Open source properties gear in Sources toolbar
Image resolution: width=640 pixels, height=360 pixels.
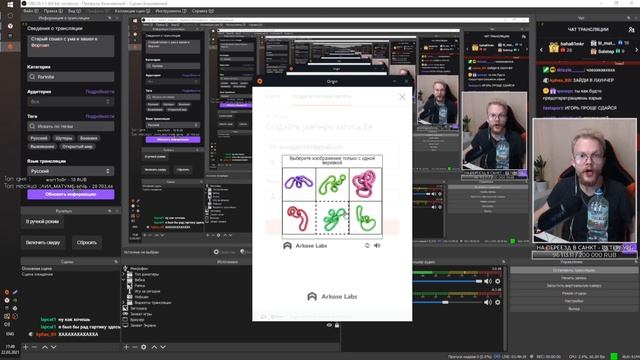click(x=144, y=347)
